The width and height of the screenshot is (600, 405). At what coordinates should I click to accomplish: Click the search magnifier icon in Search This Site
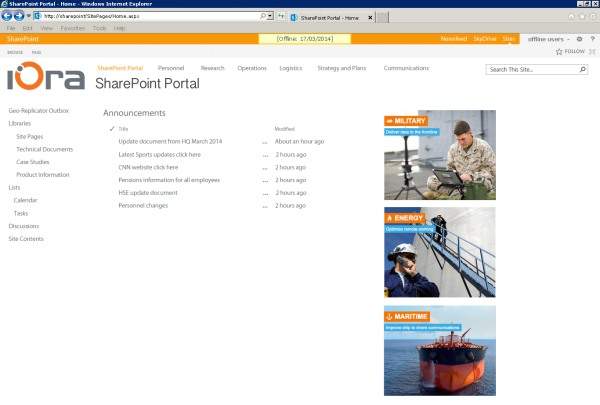pos(582,70)
